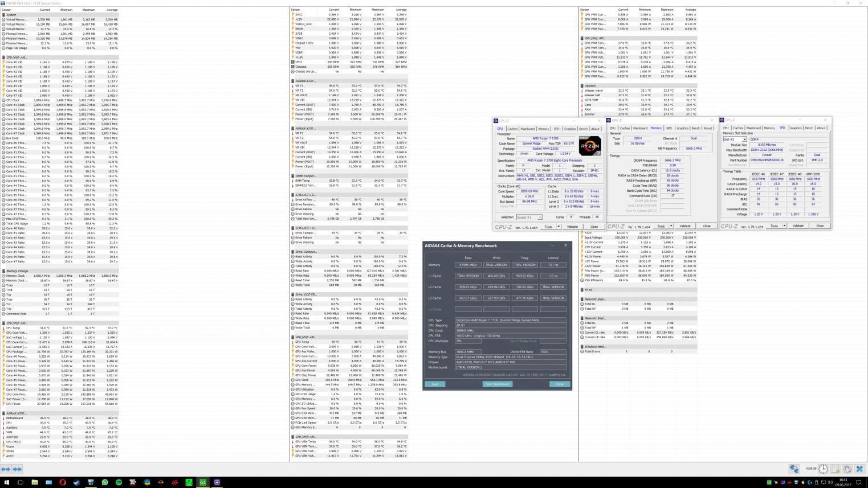The height and width of the screenshot is (488, 868).
Task: Click Close button in CPU-Z Memory window
Action: [707, 226]
